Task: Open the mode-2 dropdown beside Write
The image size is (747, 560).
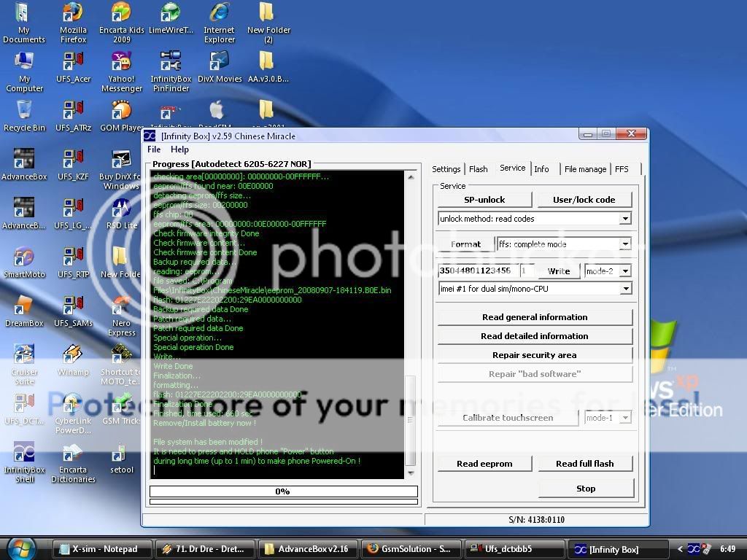Action: coord(624,271)
